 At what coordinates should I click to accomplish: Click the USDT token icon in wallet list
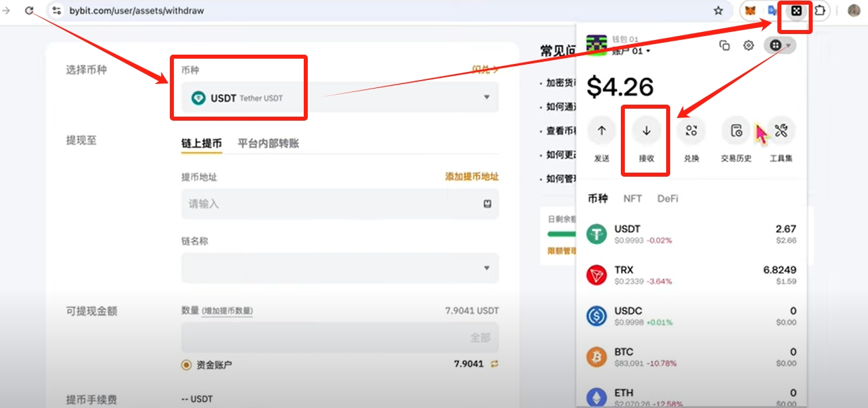597,234
